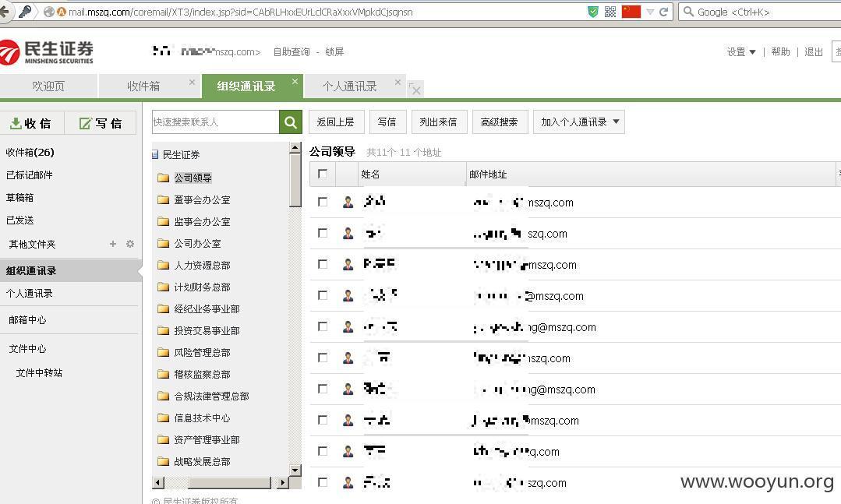Tick checkbox of the third contact row
841x504 pixels.
[x=323, y=264]
